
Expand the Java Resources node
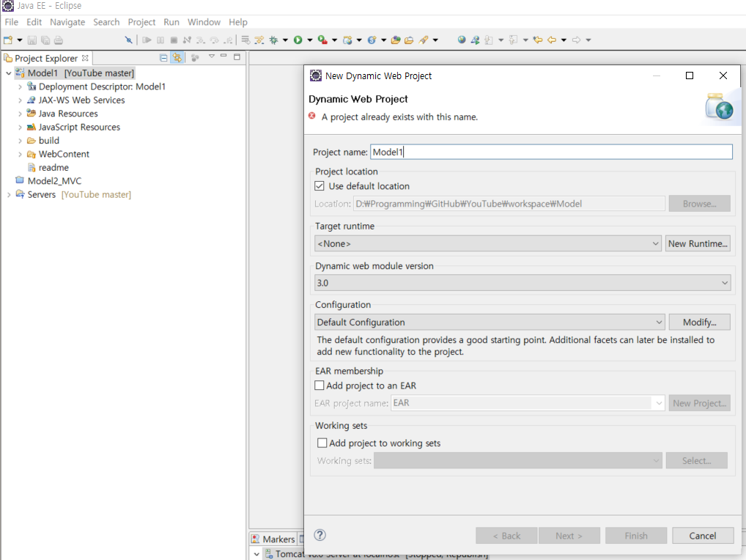20,114
